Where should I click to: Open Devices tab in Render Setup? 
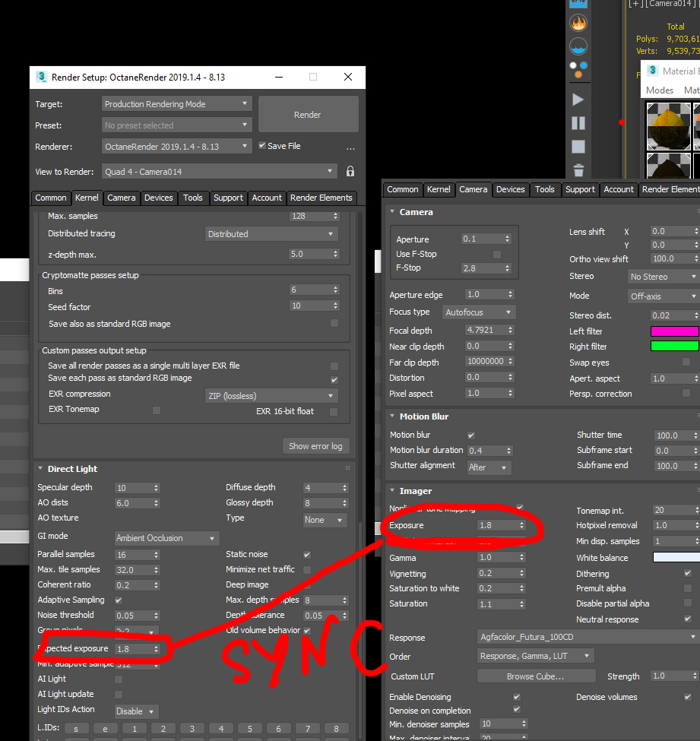[x=158, y=198]
